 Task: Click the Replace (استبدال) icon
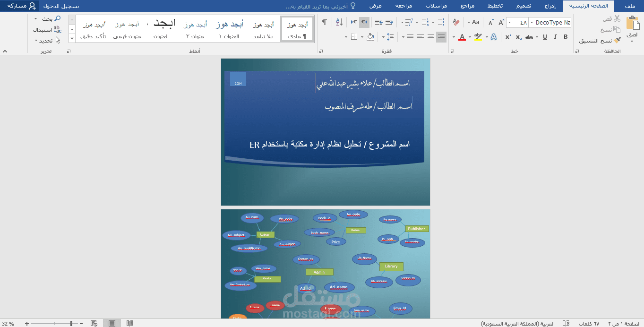click(x=58, y=29)
